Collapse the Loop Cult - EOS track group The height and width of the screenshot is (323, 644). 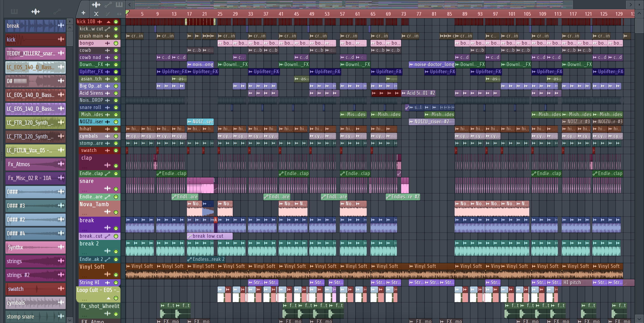[x=108, y=298]
